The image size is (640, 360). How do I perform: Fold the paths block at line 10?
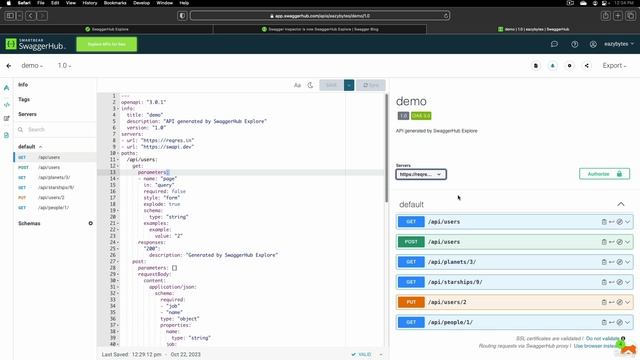[x=118, y=153]
